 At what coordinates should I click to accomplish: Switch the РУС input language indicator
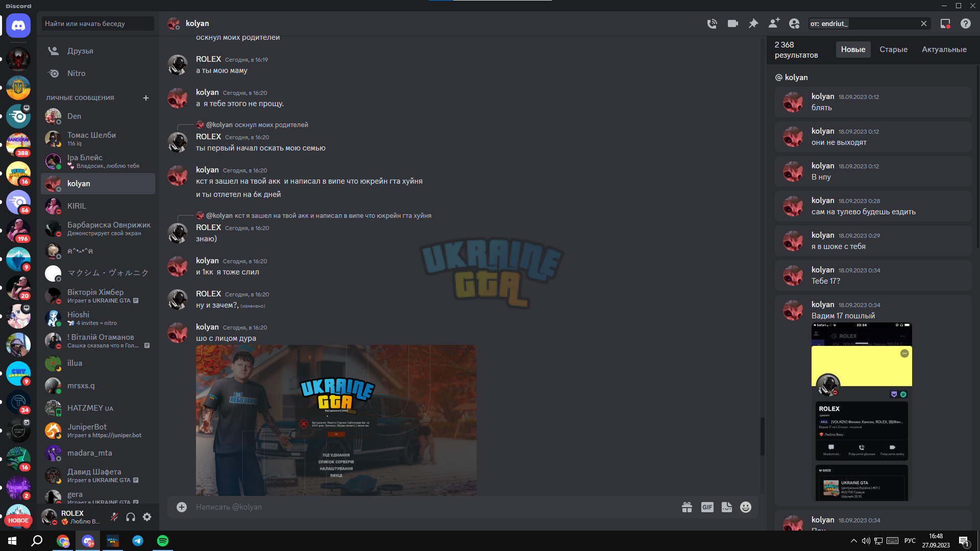click(910, 541)
